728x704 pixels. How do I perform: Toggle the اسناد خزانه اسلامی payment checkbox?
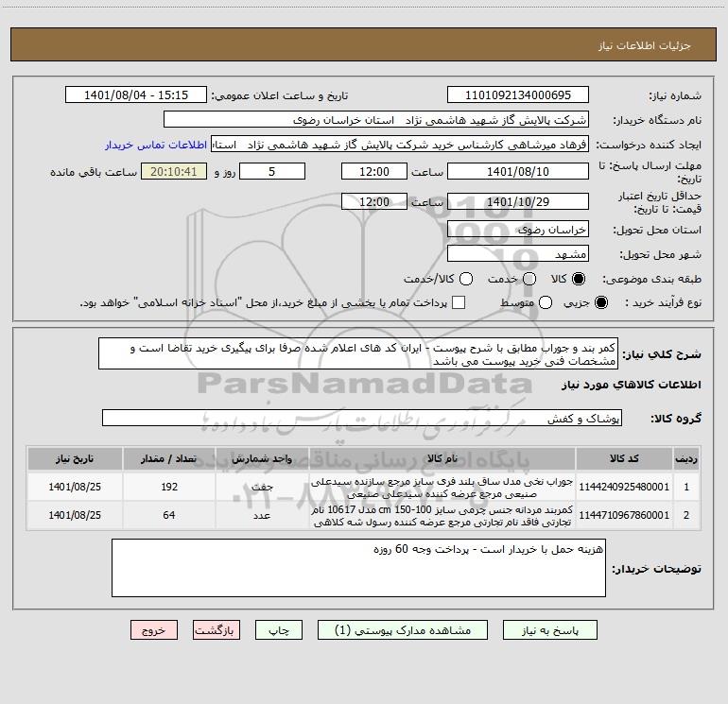coord(459,302)
